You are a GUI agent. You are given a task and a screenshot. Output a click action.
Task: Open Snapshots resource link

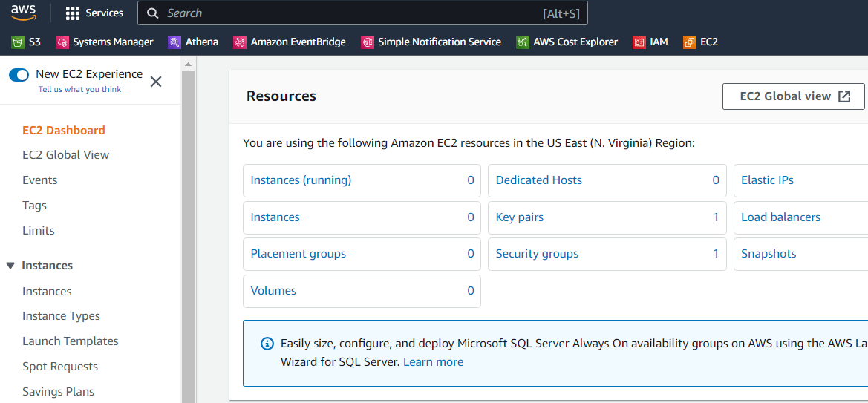coord(769,254)
